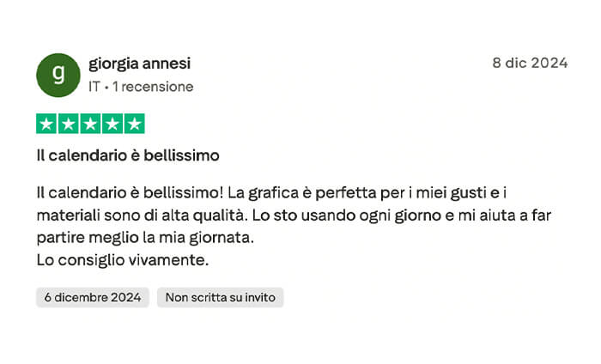Click the bullet separator before "1 recensione"
The width and height of the screenshot is (601, 364).
[106, 87]
